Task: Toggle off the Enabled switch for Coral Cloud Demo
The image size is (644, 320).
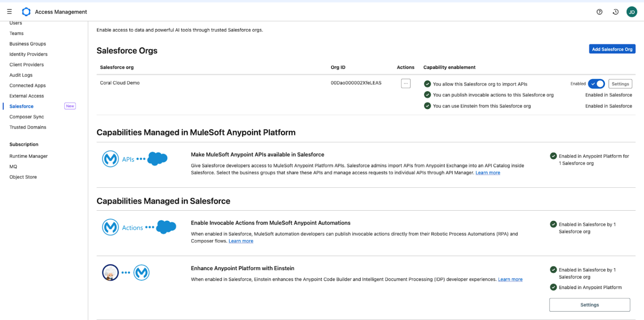Action: tap(596, 84)
